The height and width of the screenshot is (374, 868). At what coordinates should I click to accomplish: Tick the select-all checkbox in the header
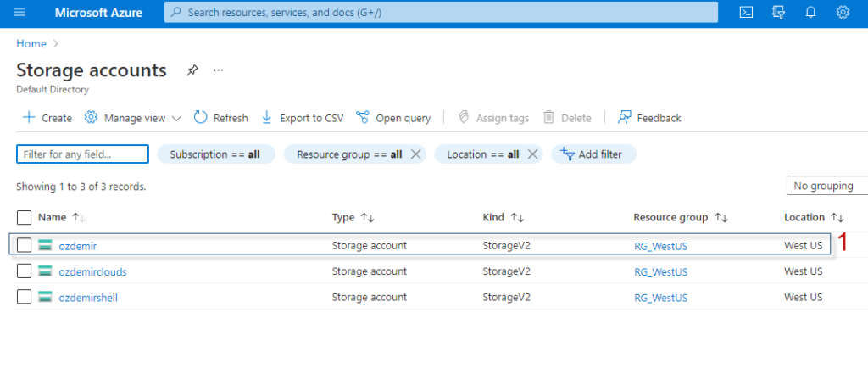pyautogui.click(x=24, y=217)
